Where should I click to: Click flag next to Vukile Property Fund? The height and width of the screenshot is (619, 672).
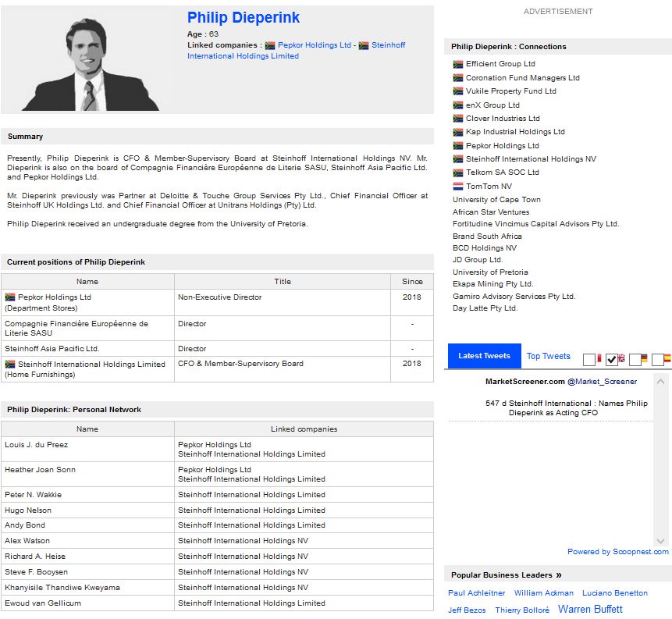tap(457, 91)
